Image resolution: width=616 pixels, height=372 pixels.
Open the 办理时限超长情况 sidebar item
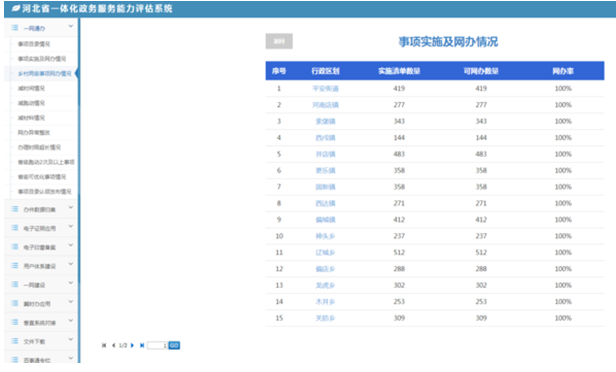pos(39,147)
